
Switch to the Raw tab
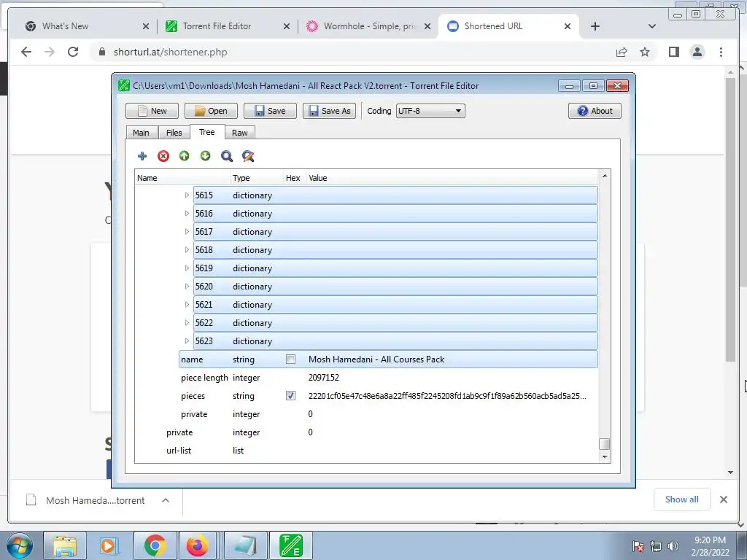(239, 133)
